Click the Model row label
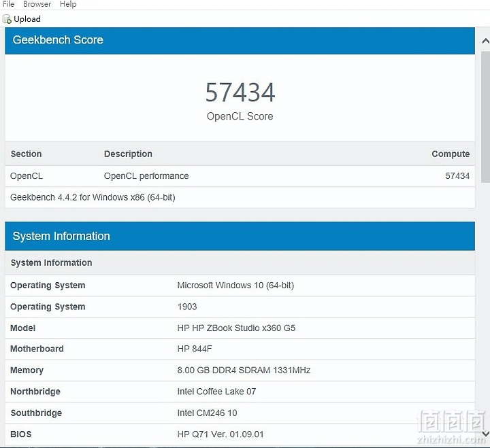Screen dimensions: 490x448 tap(23, 328)
